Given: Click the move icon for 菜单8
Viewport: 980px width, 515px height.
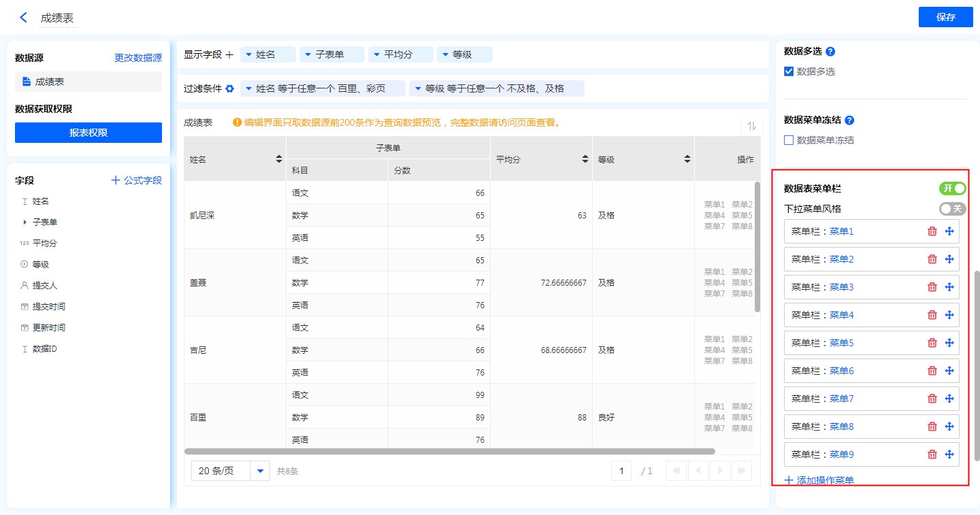Looking at the screenshot, I should (x=949, y=427).
